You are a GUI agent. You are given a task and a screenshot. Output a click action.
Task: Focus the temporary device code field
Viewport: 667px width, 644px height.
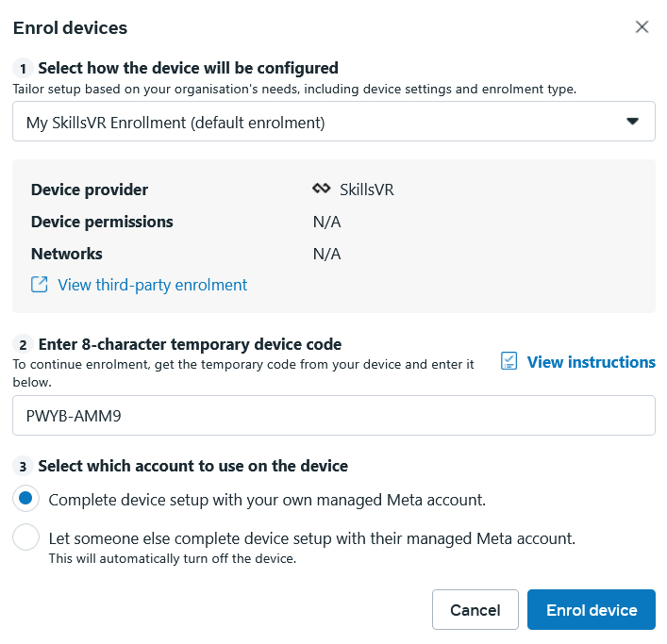coord(334,415)
